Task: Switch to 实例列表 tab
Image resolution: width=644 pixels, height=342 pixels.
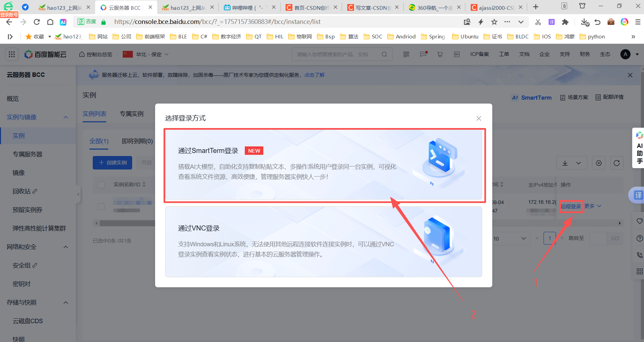Action: click(x=94, y=114)
